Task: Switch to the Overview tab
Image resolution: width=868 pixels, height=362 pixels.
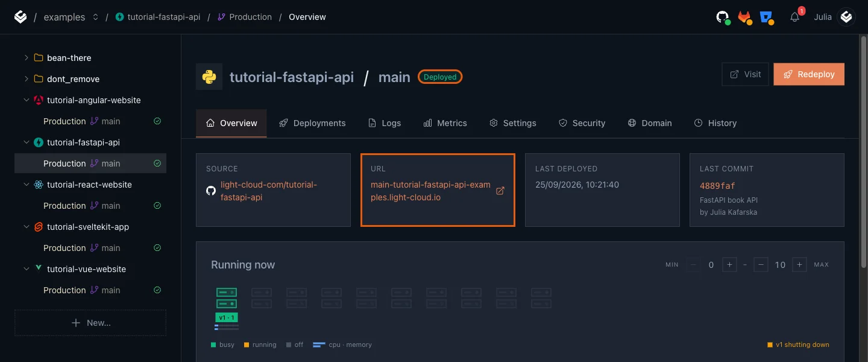Action: pos(231,123)
